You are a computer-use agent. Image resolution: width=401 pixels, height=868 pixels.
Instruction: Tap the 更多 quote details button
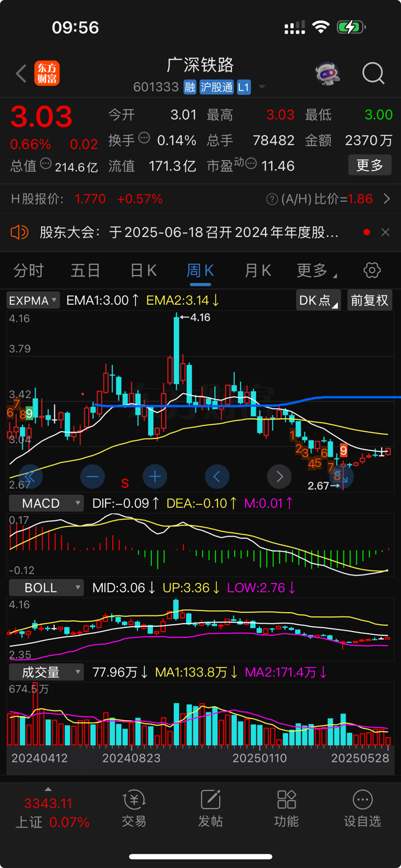point(370,165)
